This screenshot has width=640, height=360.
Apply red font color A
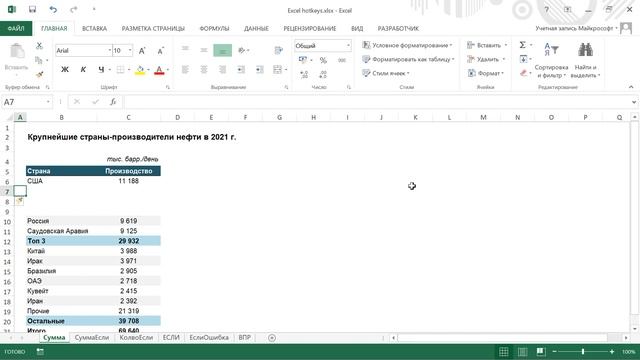click(159, 70)
